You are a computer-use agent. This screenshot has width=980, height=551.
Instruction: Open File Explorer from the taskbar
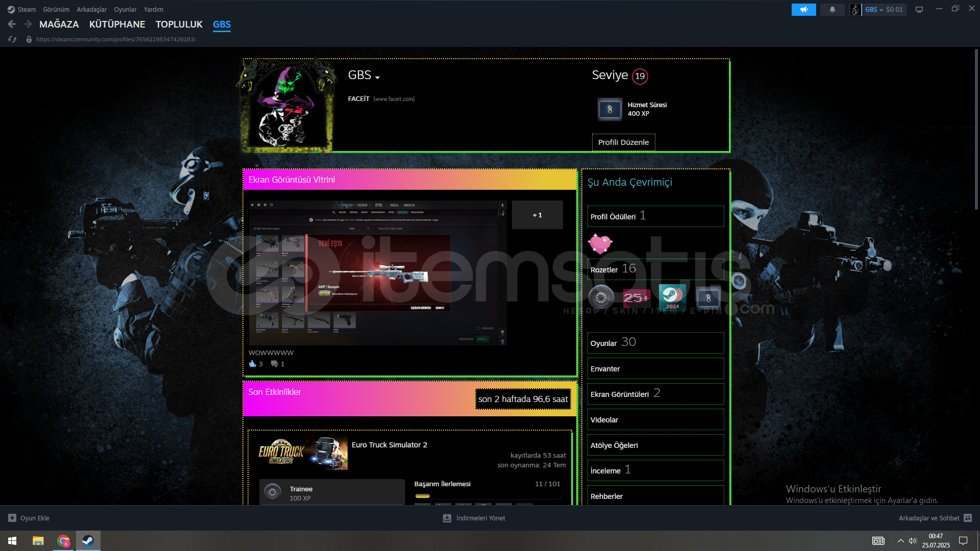38,541
